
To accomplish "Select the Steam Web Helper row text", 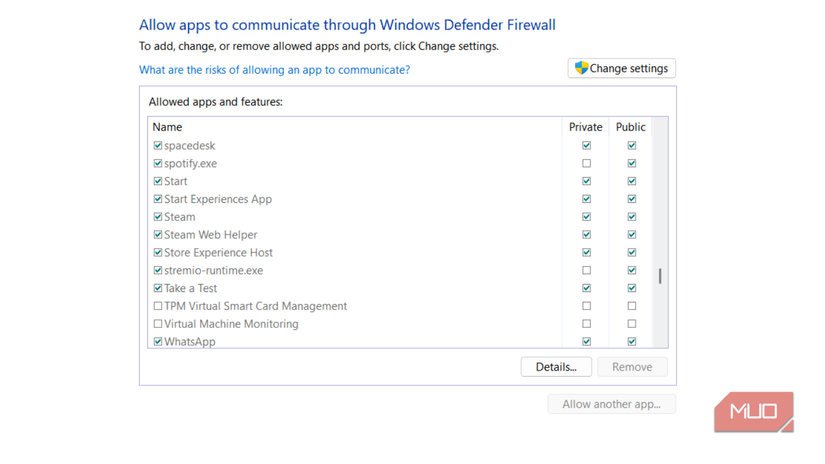I will point(210,235).
